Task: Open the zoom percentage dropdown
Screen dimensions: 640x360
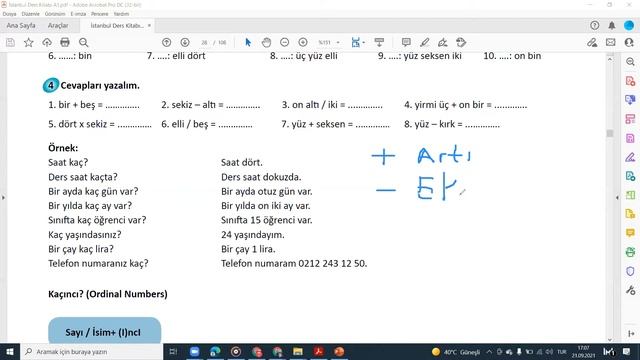Action: pos(338,42)
